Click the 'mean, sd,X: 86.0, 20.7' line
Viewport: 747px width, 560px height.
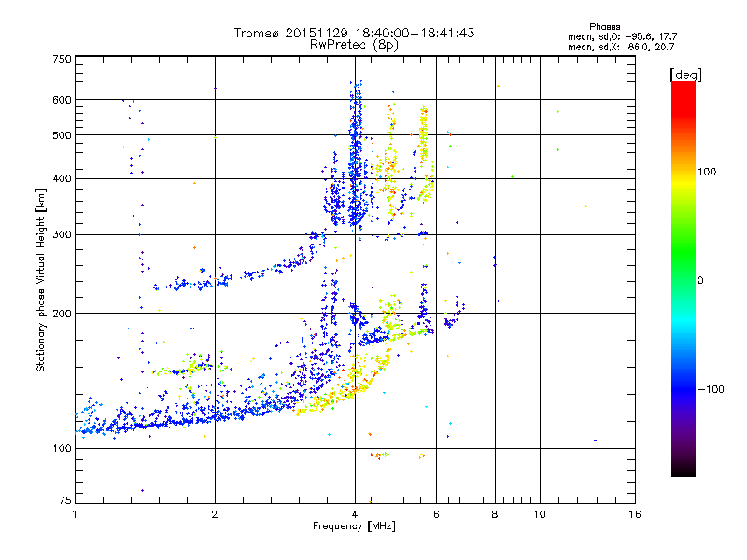621,47
